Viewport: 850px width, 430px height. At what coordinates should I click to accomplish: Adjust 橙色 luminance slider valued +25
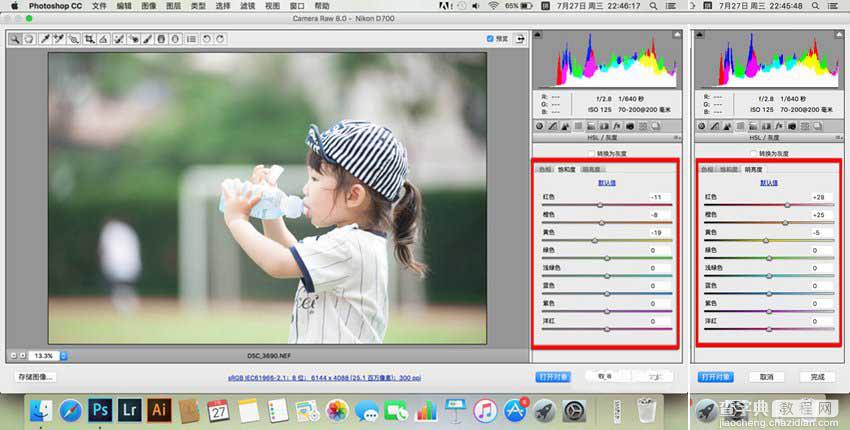[785, 223]
